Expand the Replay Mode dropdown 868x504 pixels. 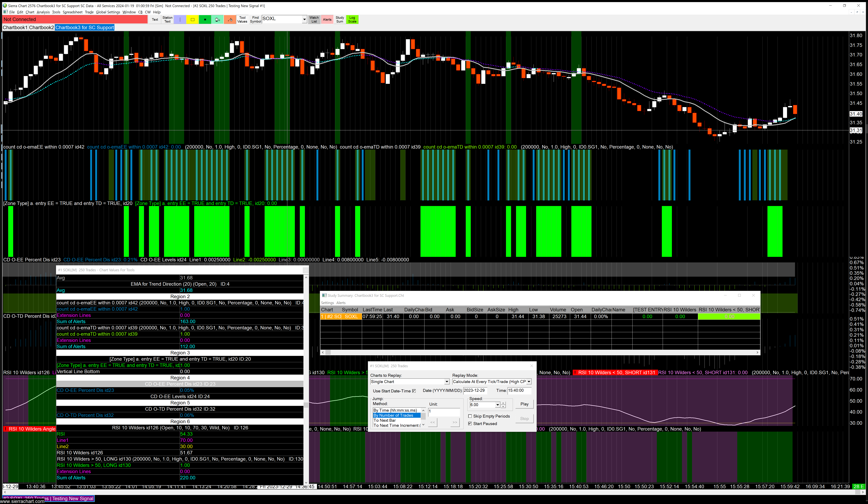point(529,382)
